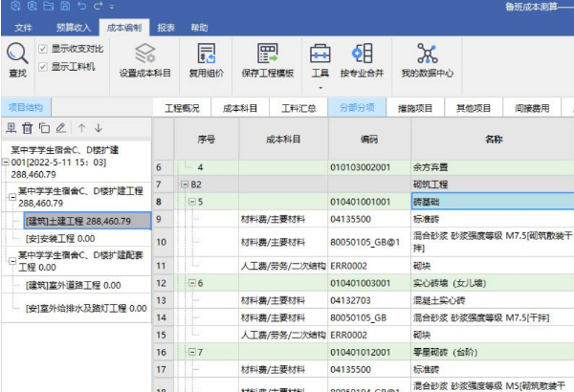574x392 pixels.
Task: Collapse item 6 实心砖墙 row
Action: [192, 283]
